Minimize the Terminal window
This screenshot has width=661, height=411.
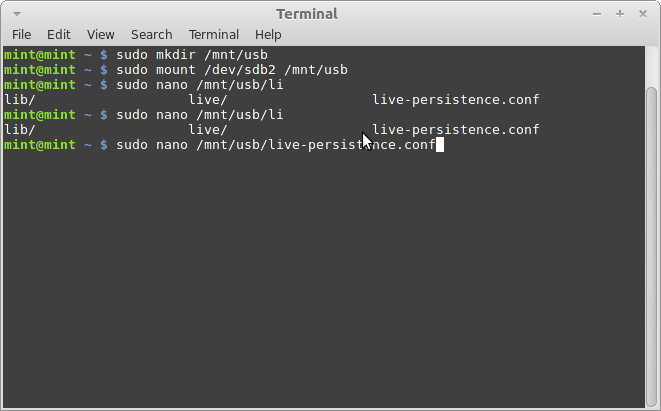pyautogui.click(x=598, y=14)
